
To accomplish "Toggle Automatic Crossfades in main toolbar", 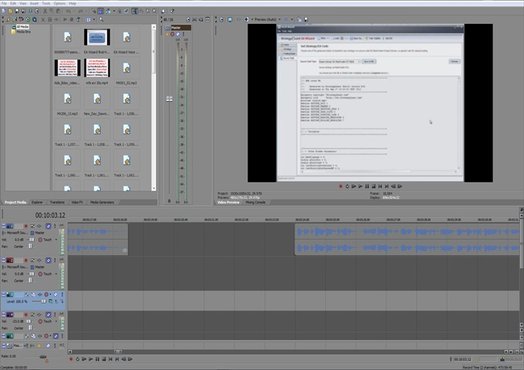I will point(101,11).
